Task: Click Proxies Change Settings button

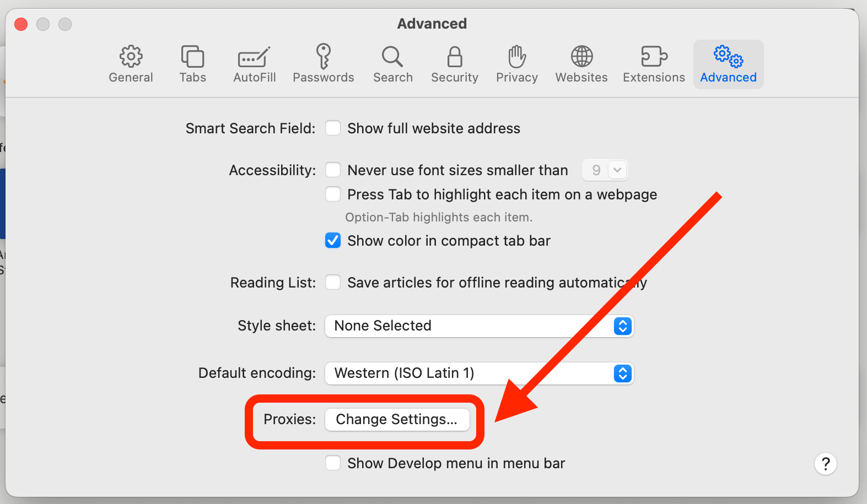Action: (x=397, y=420)
